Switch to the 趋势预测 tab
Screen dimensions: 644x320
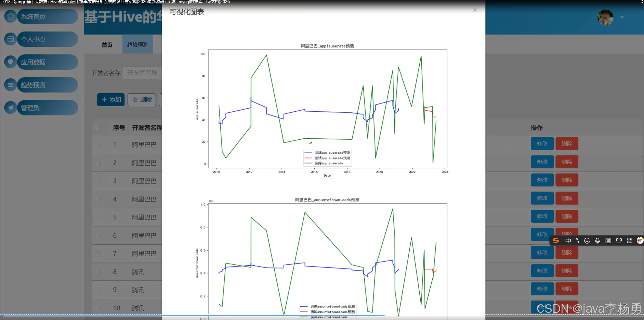point(137,45)
